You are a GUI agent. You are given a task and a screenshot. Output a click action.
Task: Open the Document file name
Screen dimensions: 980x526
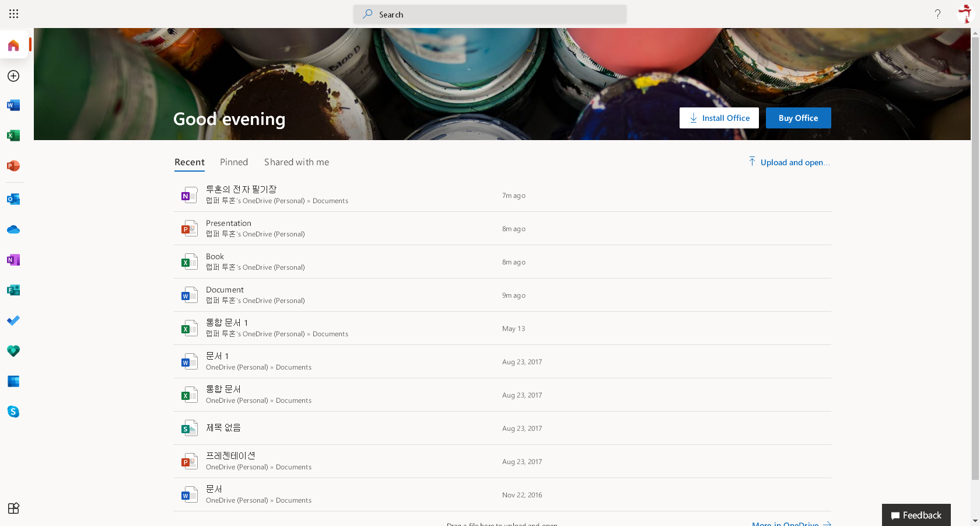(225, 290)
